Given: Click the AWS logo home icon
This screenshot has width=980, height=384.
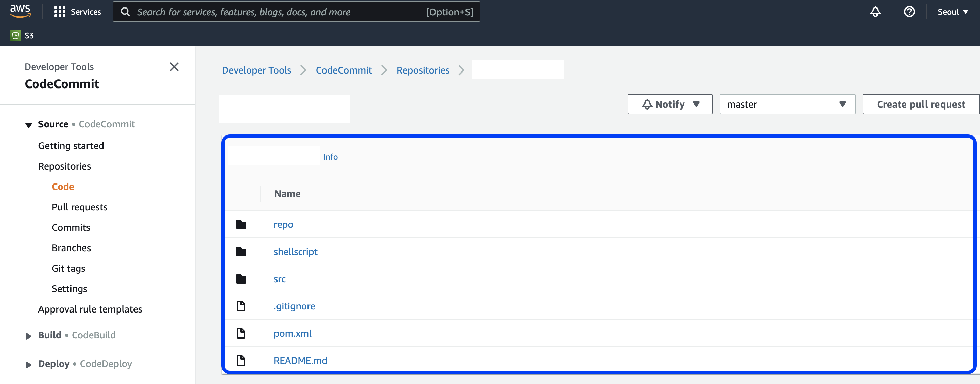Looking at the screenshot, I should pyautogui.click(x=20, y=12).
